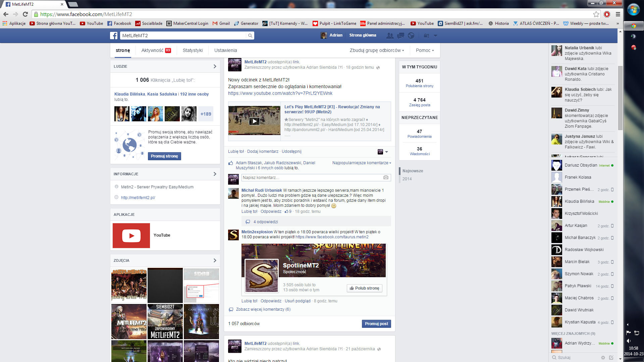Show hidden tray icons arrow

pyautogui.click(x=628, y=324)
